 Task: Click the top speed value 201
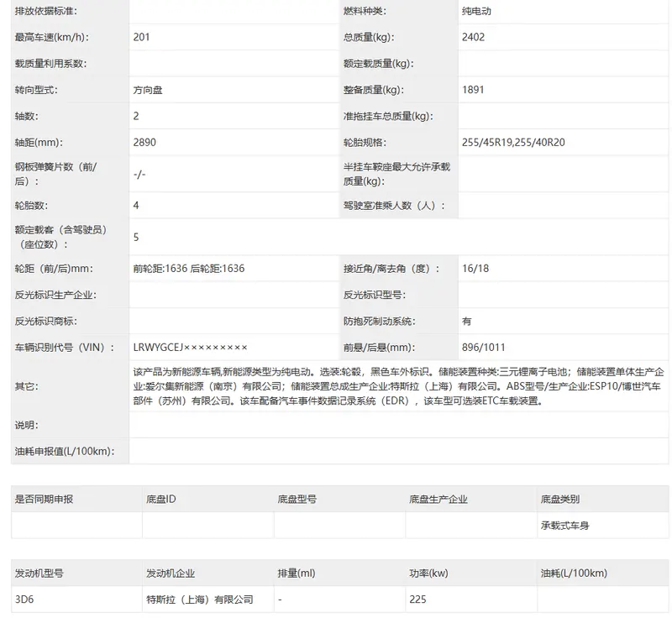(x=142, y=37)
